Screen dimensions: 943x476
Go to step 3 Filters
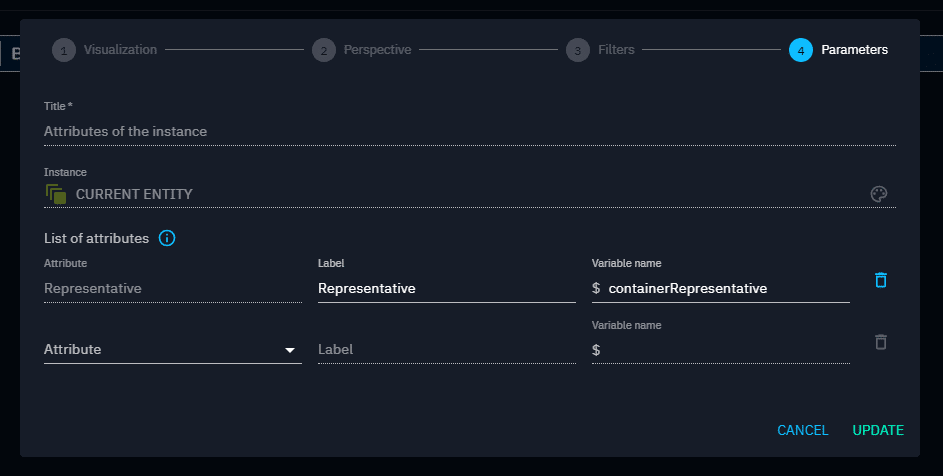click(x=600, y=50)
